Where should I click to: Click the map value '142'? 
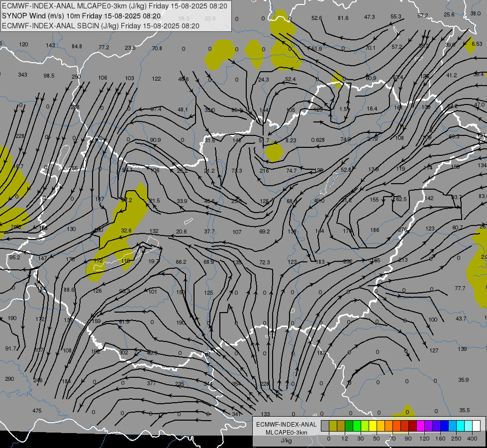429,198
